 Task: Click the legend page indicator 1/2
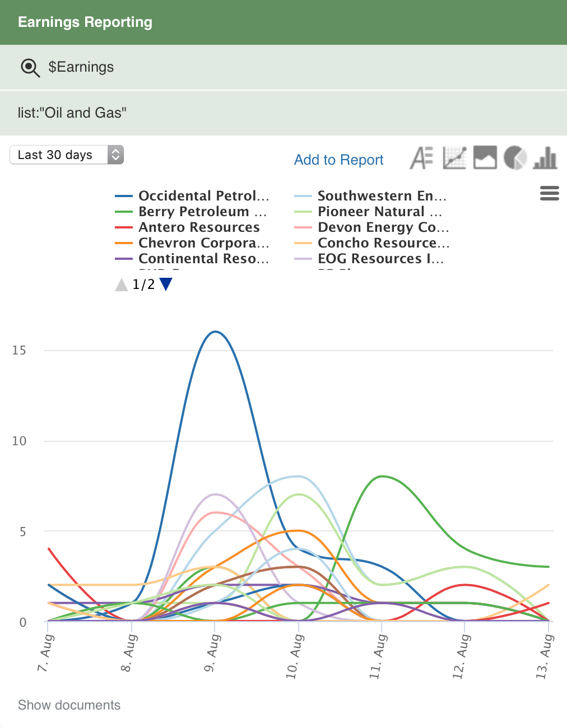[143, 284]
